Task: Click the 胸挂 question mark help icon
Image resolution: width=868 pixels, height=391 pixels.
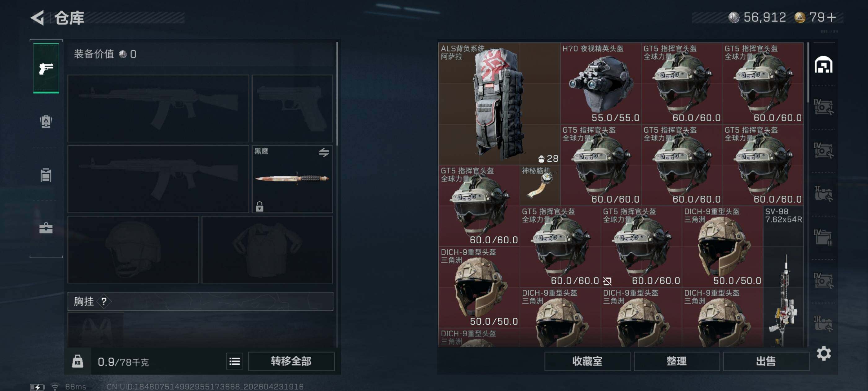Action: [x=104, y=301]
